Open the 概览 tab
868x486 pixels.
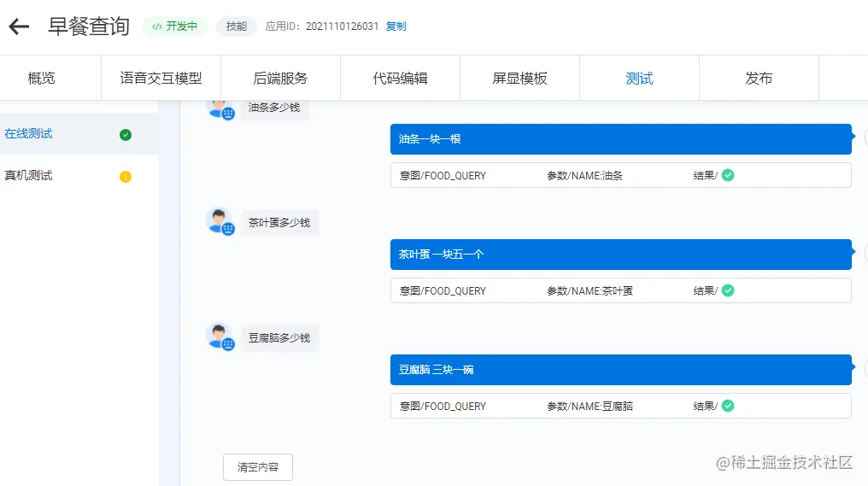coord(42,78)
